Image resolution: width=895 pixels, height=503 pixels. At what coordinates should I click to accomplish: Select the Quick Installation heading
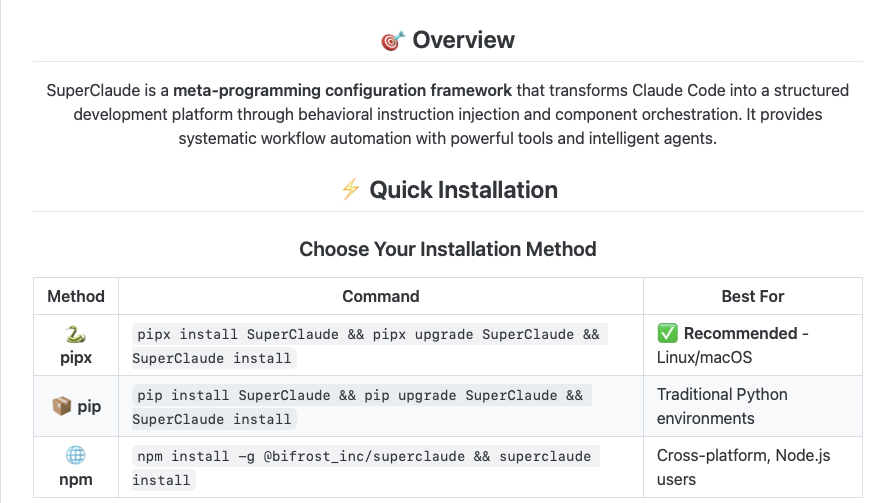463,190
